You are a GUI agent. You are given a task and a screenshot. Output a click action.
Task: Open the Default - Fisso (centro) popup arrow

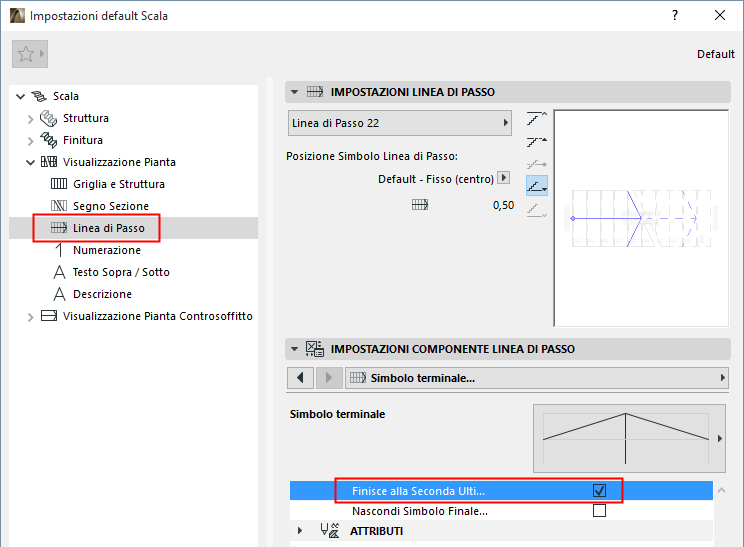click(503, 178)
